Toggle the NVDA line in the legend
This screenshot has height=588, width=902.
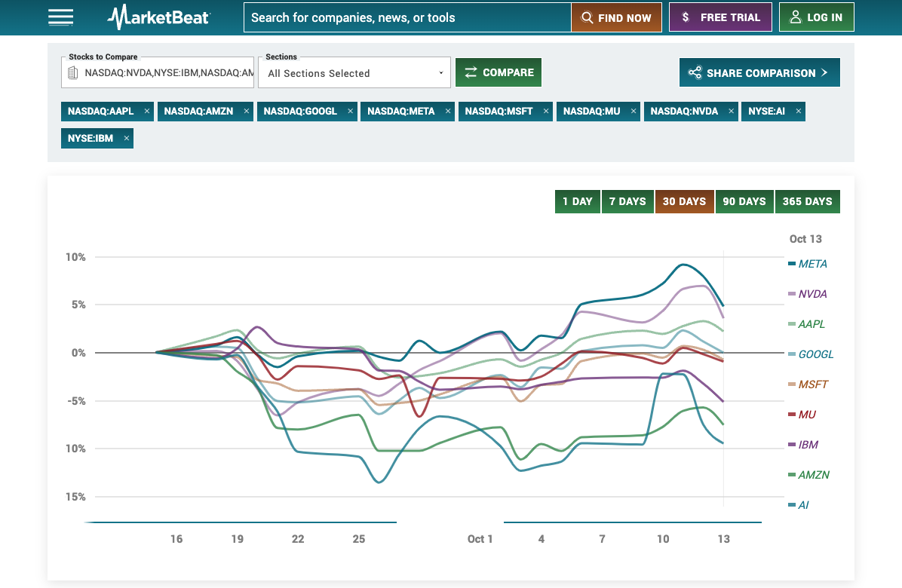(812, 294)
